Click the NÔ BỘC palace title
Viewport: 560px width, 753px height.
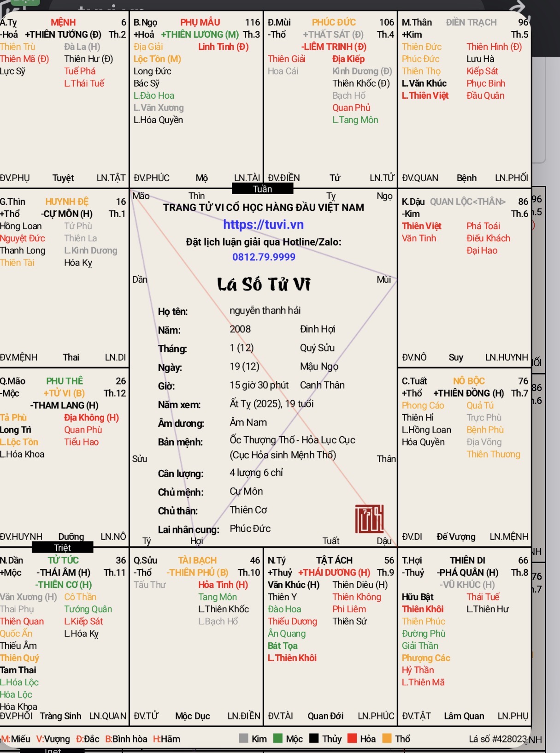[x=469, y=381]
